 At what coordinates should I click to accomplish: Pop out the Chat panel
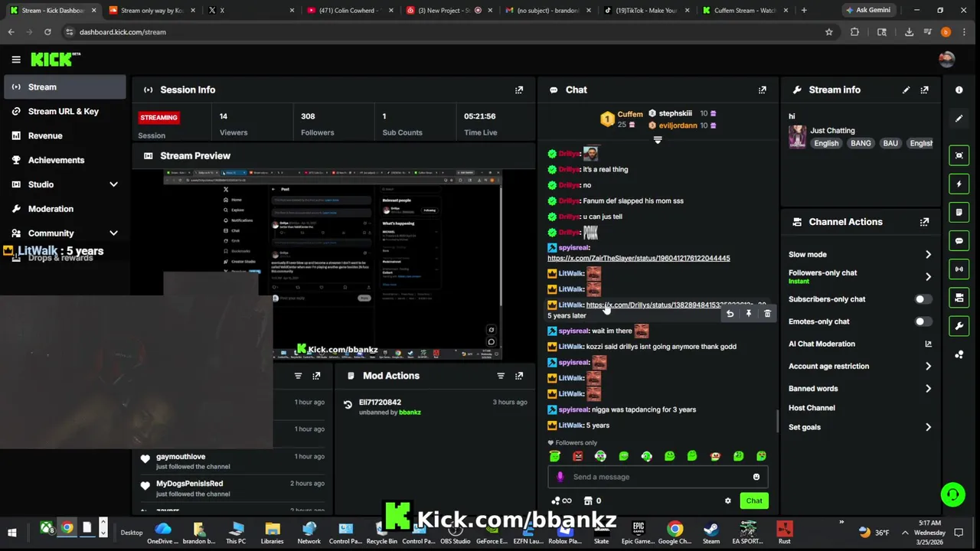tap(762, 90)
